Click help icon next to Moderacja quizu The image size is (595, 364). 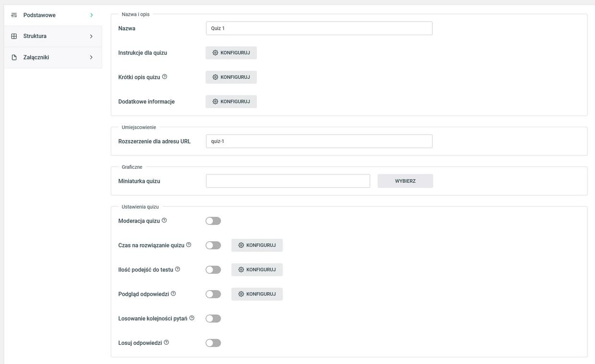tap(164, 221)
